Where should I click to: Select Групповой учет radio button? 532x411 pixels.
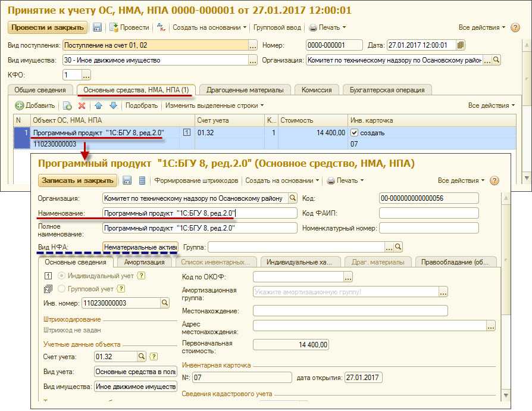coord(61,289)
